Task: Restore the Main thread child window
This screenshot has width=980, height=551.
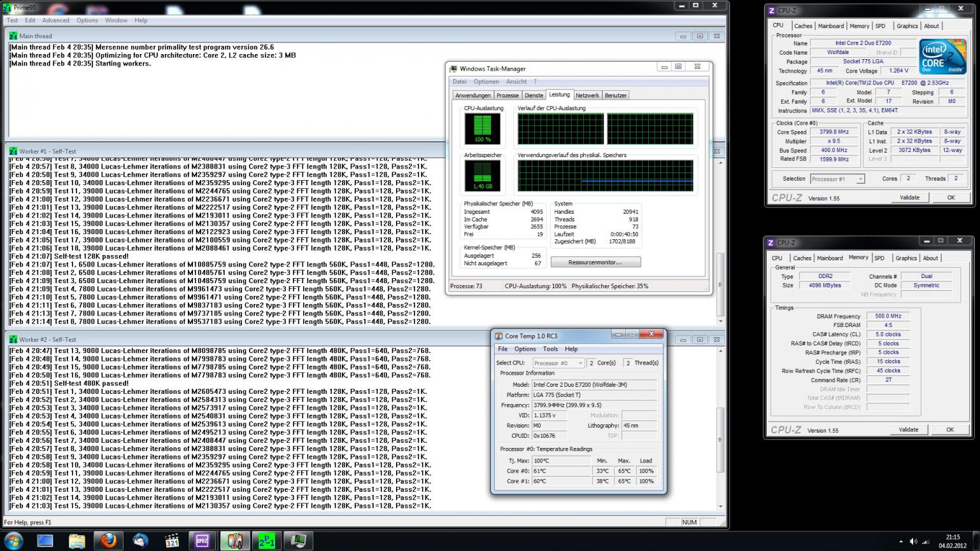Action: click(700, 36)
